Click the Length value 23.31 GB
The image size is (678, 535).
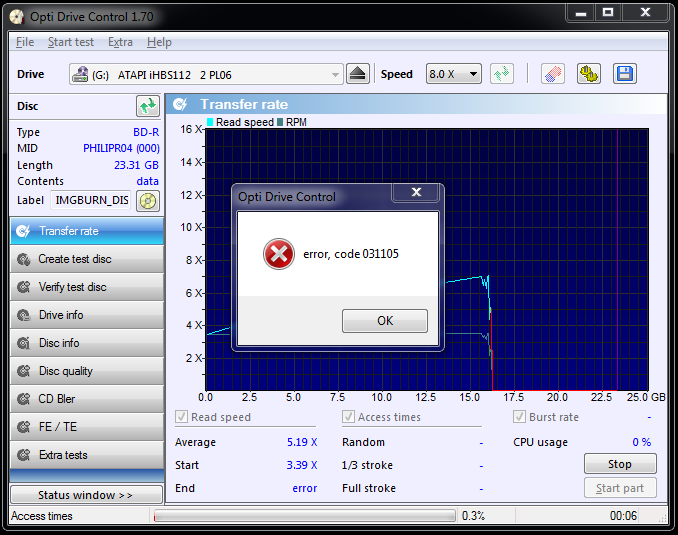(136, 165)
